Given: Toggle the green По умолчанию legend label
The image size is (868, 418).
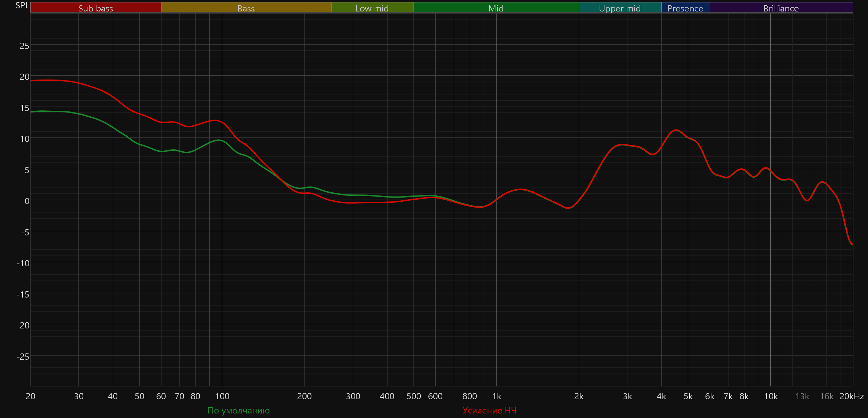Looking at the screenshot, I should 238,410.
